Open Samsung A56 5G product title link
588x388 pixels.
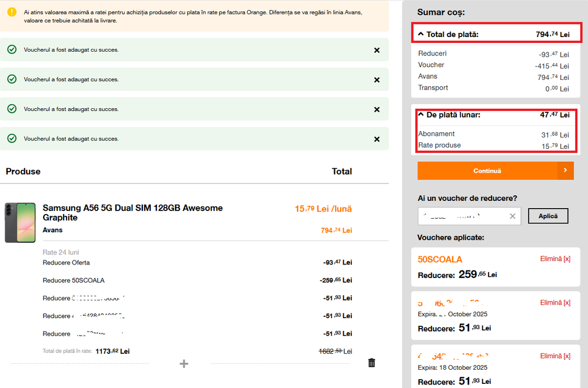(x=132, y=212)
